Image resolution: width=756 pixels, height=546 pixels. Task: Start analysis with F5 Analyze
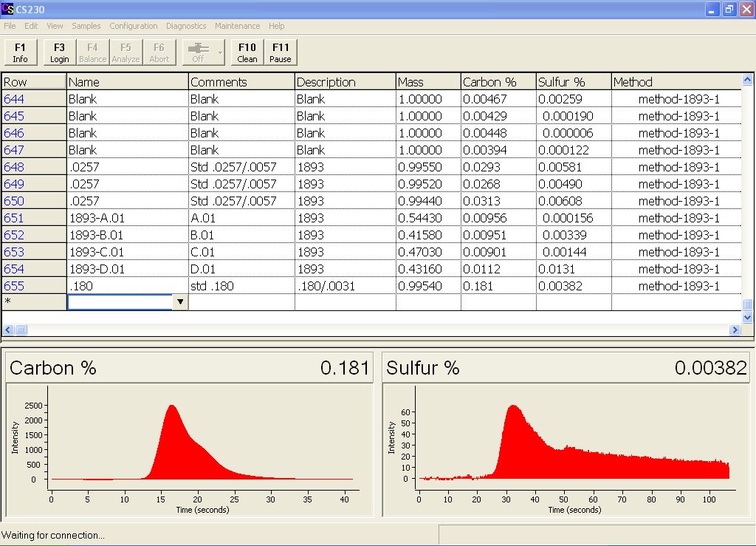point(126,52)
